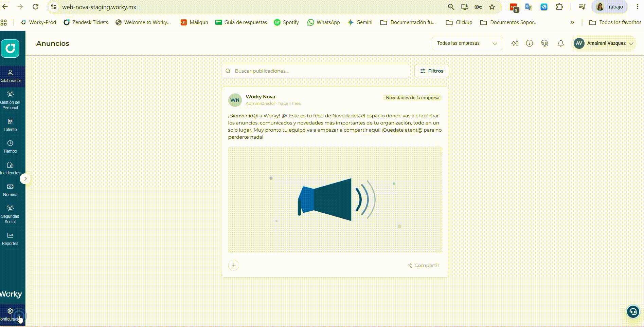Open the Worky-Prod bookmark

(x=38, y=22)
